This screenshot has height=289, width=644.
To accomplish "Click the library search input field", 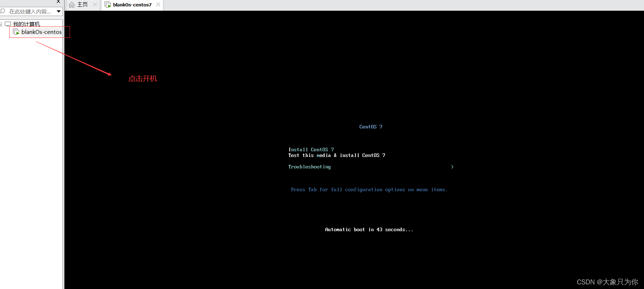I will point(30,12).
